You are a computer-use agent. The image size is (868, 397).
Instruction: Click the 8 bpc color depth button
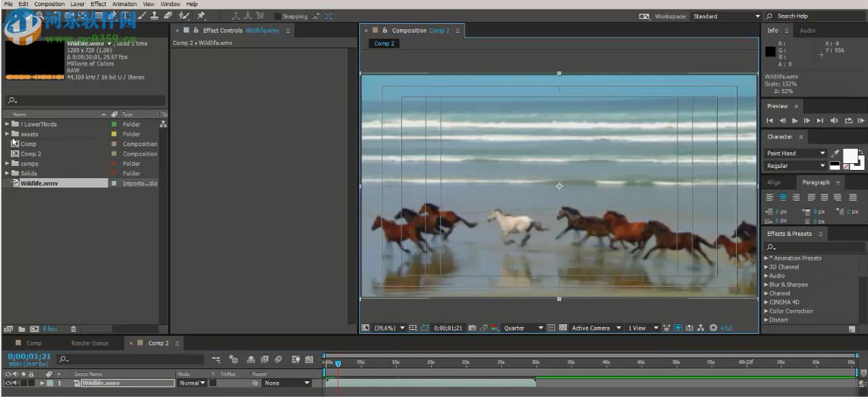coord(51,329)
